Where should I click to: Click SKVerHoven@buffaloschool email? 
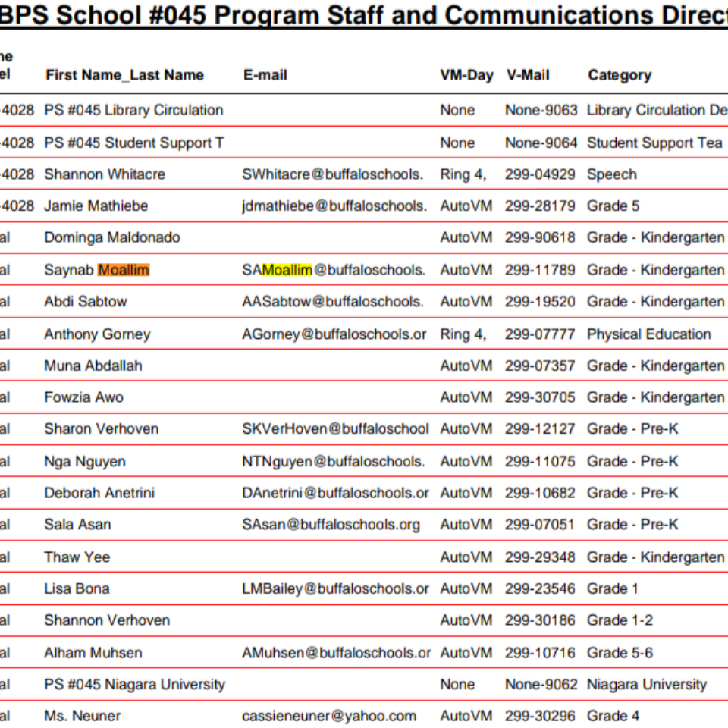335,428
